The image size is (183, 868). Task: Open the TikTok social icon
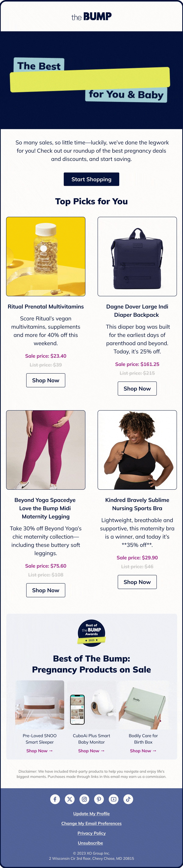(128, 799)
